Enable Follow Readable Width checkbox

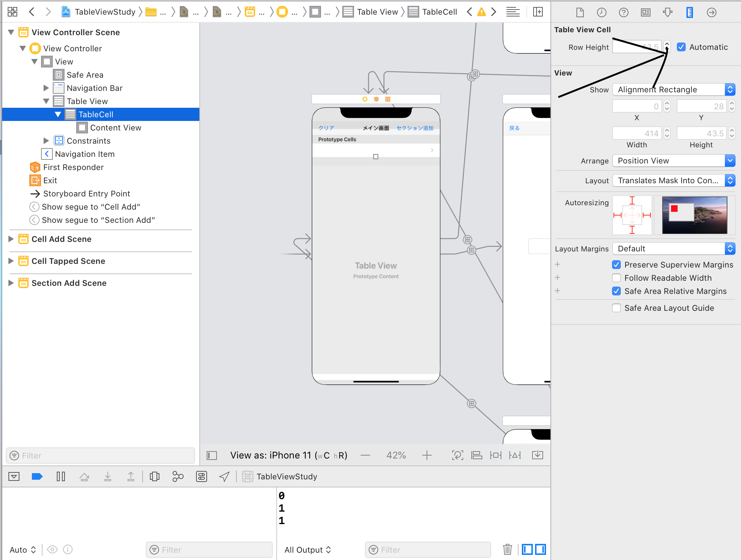616,278
